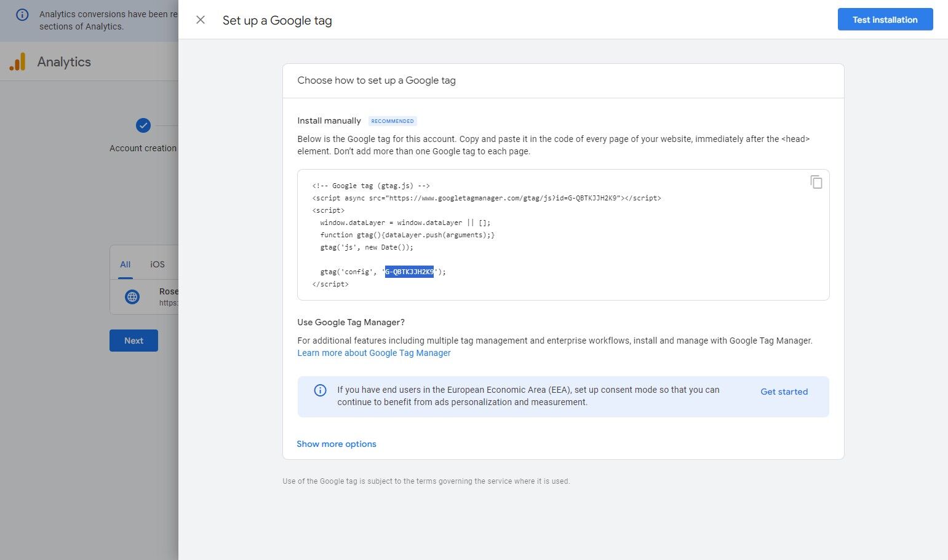Click the Analytics title text

[x=64, y=62]
